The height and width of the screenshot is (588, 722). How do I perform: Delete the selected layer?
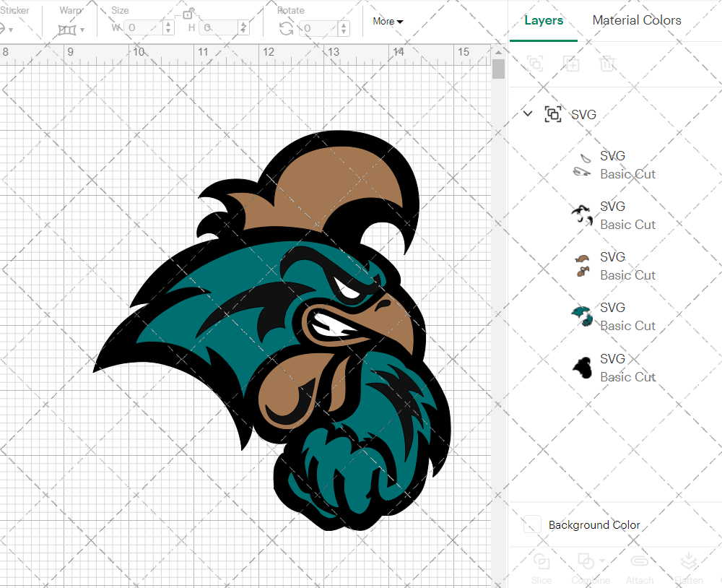point(607,64)
